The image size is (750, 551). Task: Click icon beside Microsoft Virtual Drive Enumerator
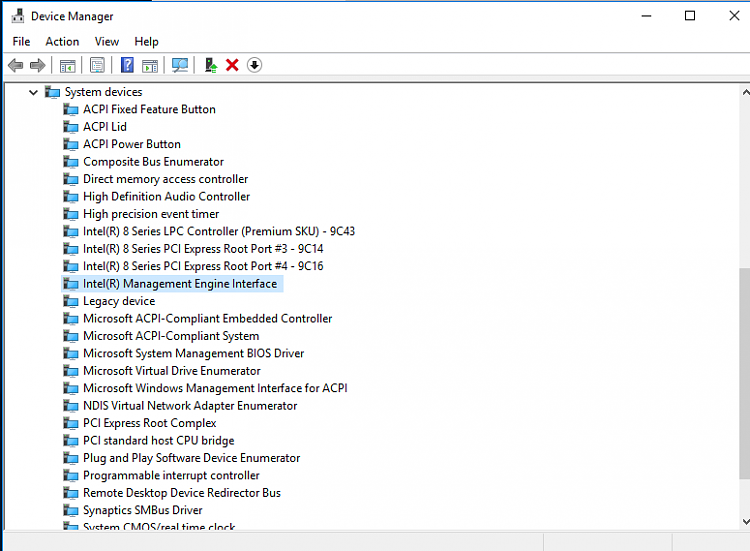click(x=71, y=371)
